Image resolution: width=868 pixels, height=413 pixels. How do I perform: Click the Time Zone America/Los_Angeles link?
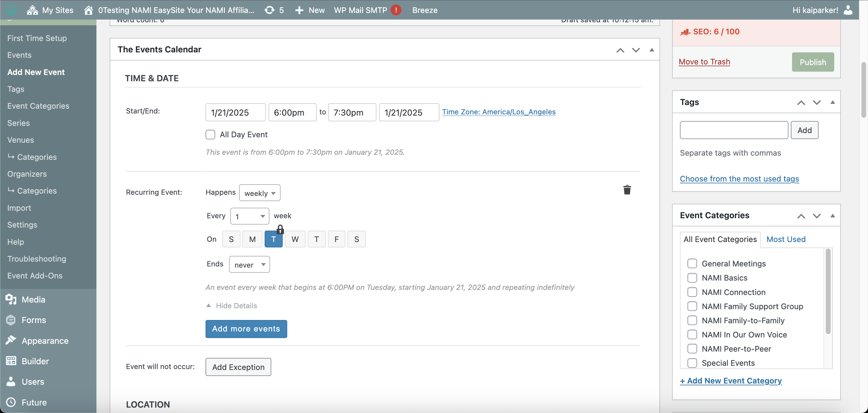coord(498,112)
